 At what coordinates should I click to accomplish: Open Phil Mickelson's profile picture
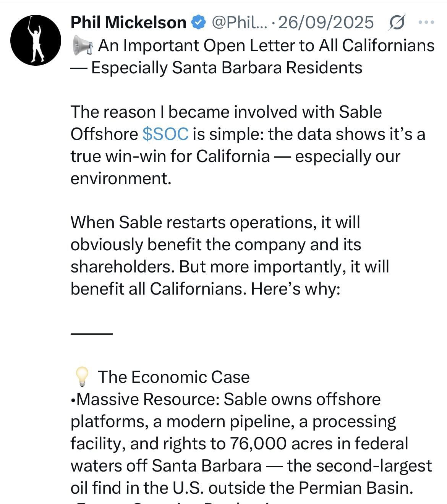pyautogui.click(x=36, y=40)
